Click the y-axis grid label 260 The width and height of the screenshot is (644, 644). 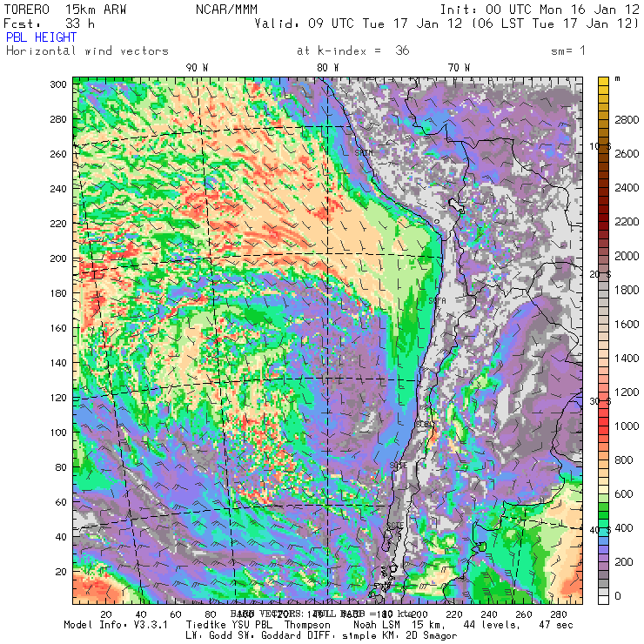coord(58,154)
